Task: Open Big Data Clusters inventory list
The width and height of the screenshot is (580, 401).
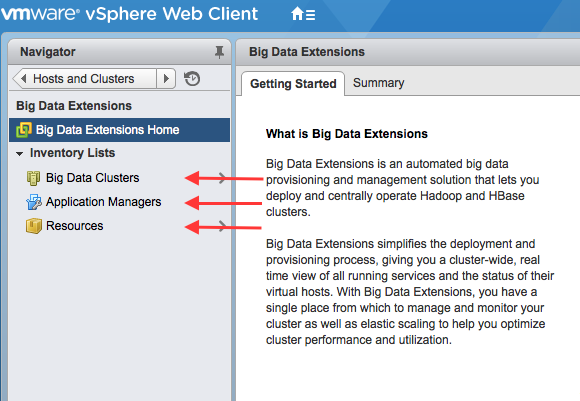Action: (92, 178)
